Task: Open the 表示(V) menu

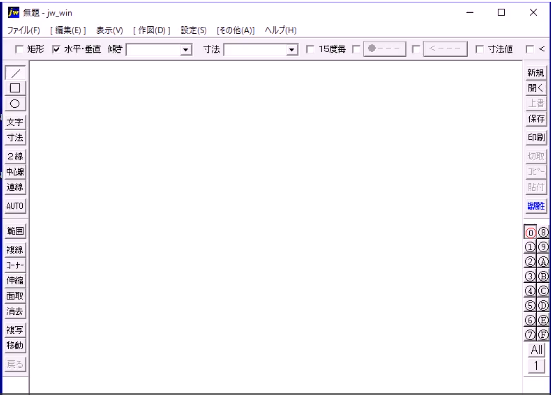Action: 110,30
